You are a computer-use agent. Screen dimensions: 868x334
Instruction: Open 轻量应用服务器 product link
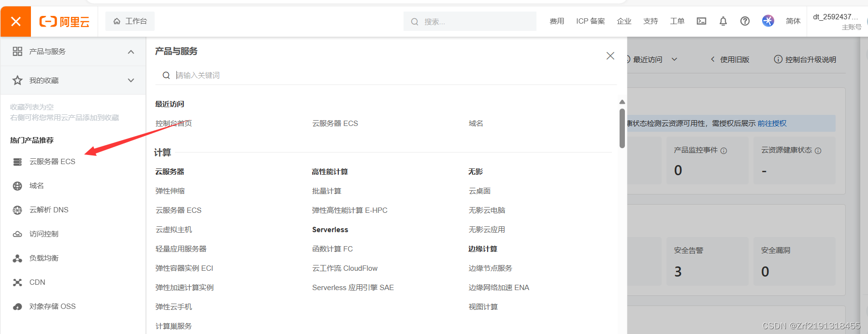181,249
